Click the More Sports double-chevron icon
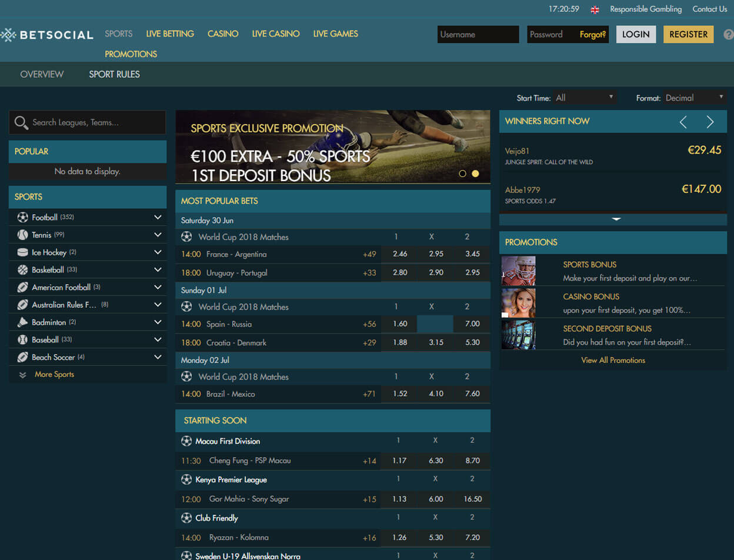This screenshot has height=560, width=734. coord(22,375)
